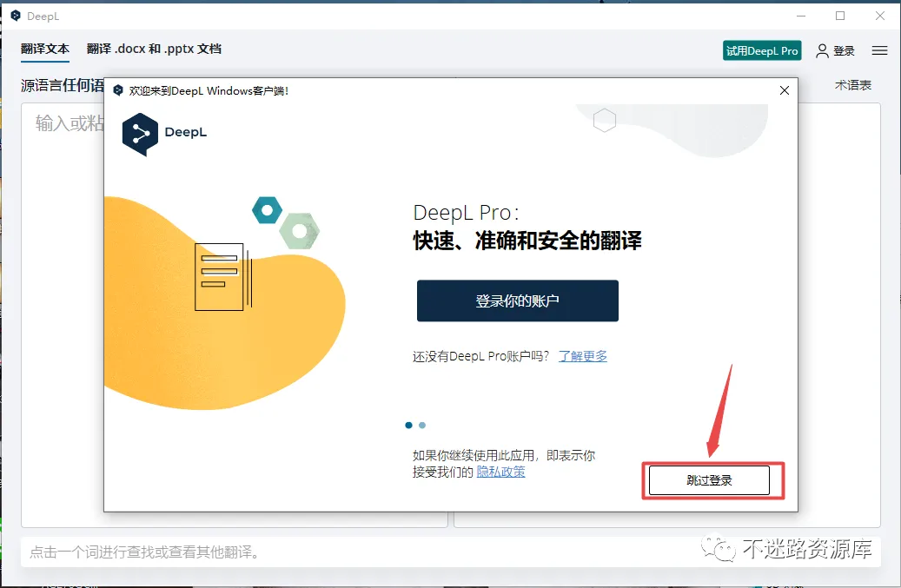Open the hamburger menu
The height and width of the screenshot is (588, 901).
pos(880,50)
